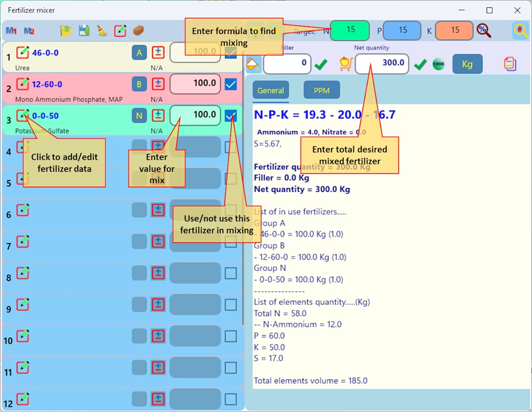
Task: Click the shopping cart icon beside Net quantity
Action: [x=345, y=63]
